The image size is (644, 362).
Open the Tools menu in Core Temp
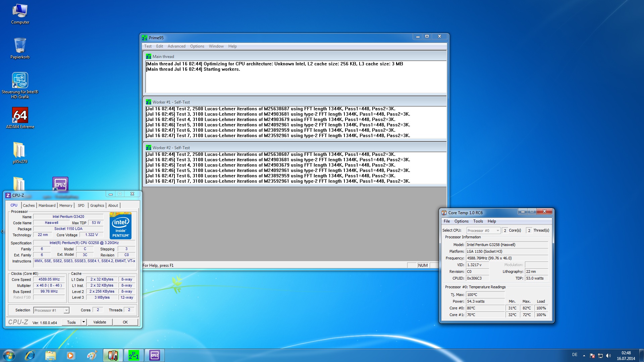click(478, 221)
